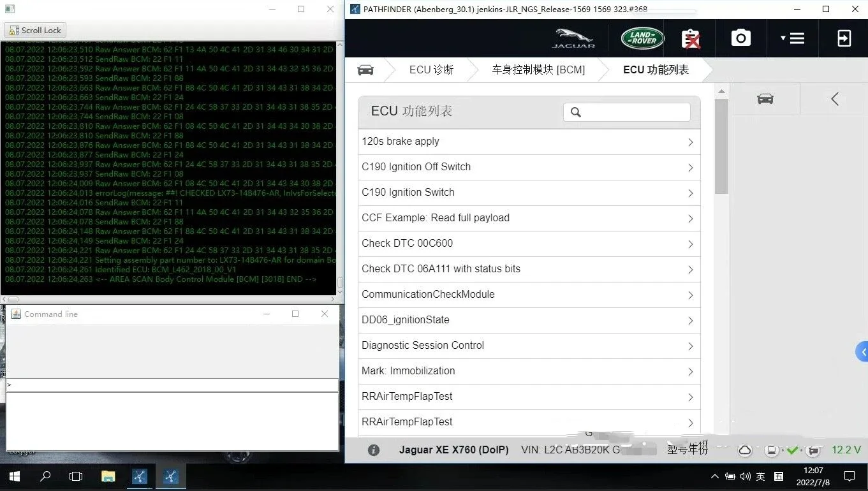Click the ECU function list search field
This screenshot has height=491, width=868.
627,112
